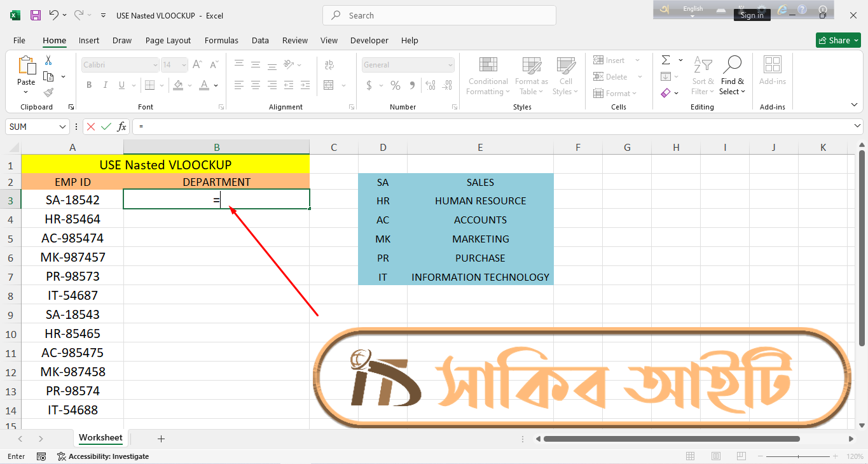The height and width of the screenshot is (464, 868).
Task: Confirm the formula with checkmark Enter icon
Action: point(106,127)
